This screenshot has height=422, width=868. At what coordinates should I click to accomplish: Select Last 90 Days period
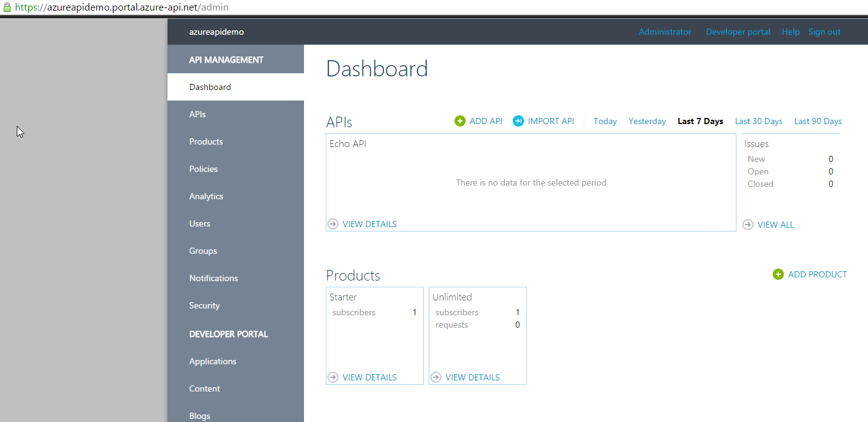pyautogui.click(x=818, y=121)
